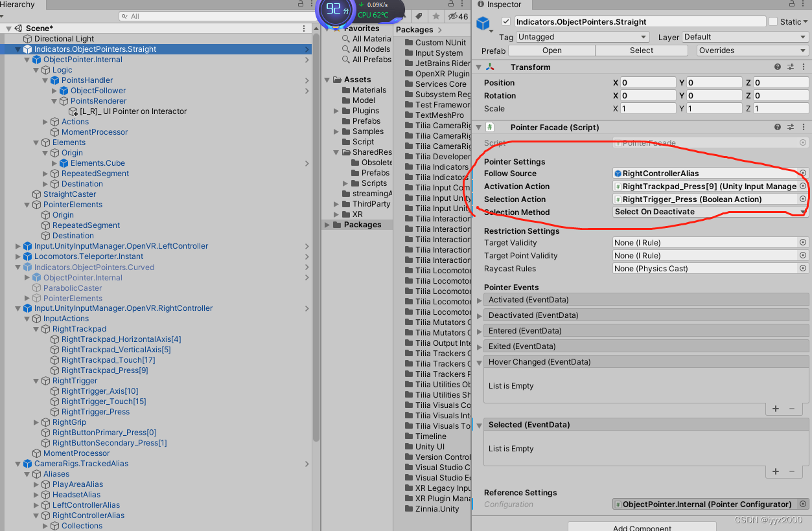Open the Layer dropdown showing Default
This screenshot has width=812, height=531.
(745, 37)
